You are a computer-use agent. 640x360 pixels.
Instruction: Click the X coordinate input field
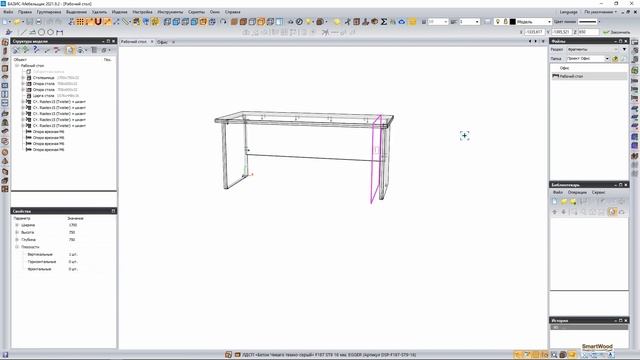(534, 32)
